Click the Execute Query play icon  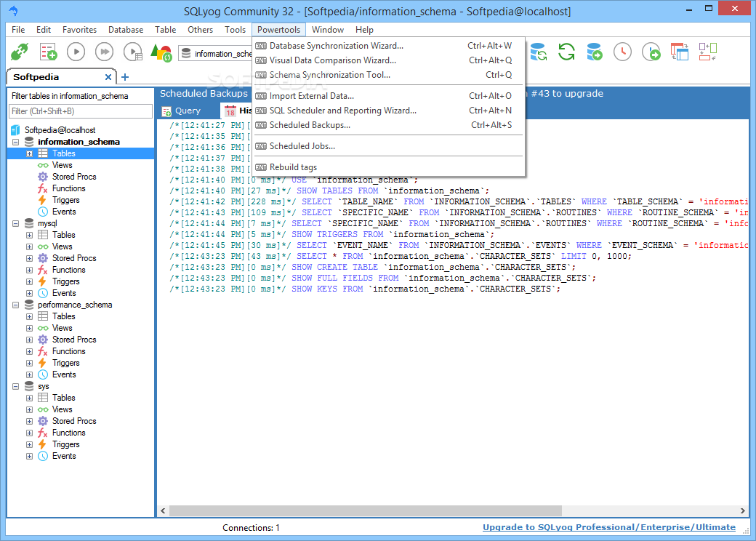click(x=76, y=52)
